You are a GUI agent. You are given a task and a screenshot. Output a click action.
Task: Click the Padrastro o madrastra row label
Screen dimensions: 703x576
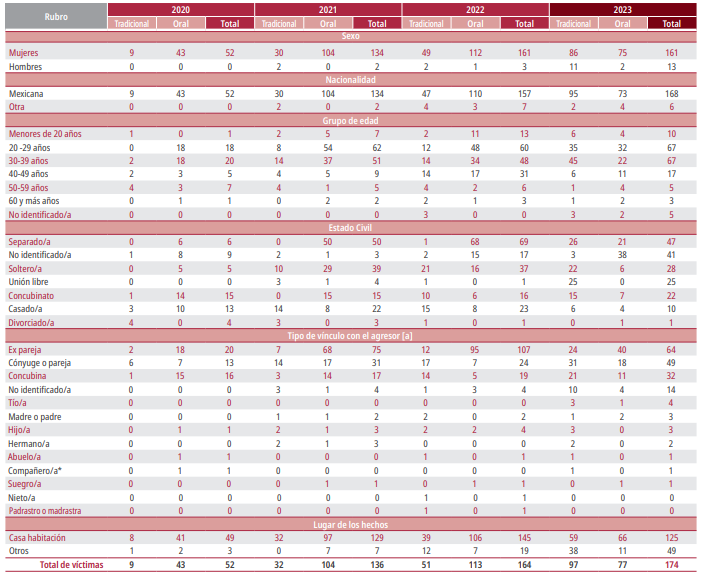pos(46,510)
